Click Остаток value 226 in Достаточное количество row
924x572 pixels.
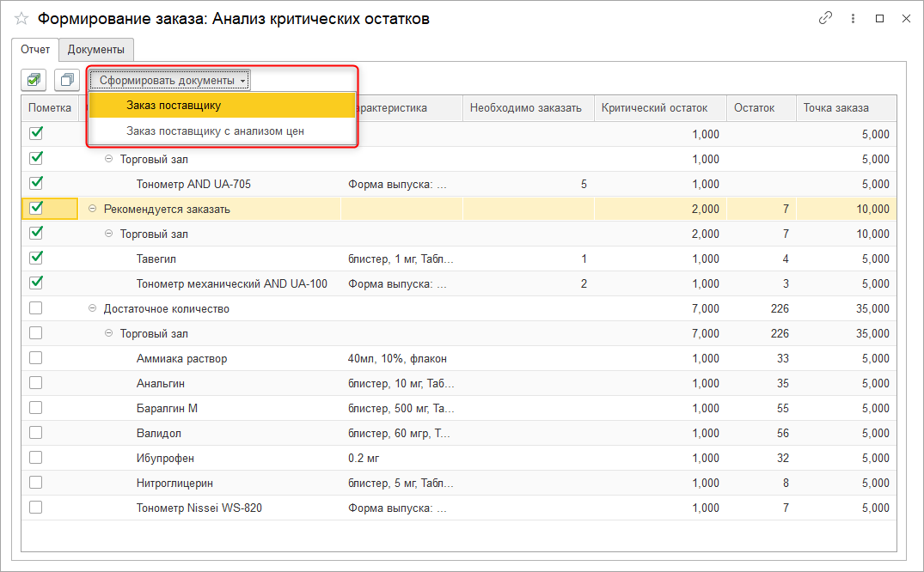pyautogui.click(x=780, y=308)
